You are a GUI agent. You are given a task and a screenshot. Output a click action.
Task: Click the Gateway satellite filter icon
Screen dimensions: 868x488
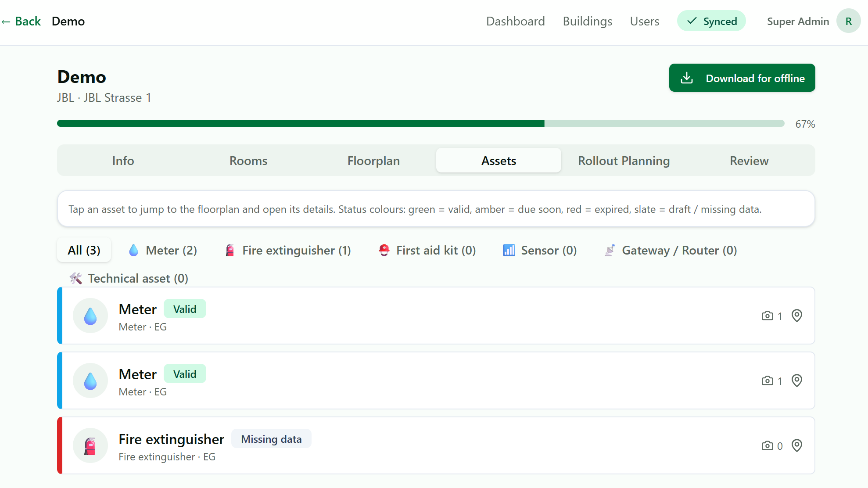click(x=610, y=250)
